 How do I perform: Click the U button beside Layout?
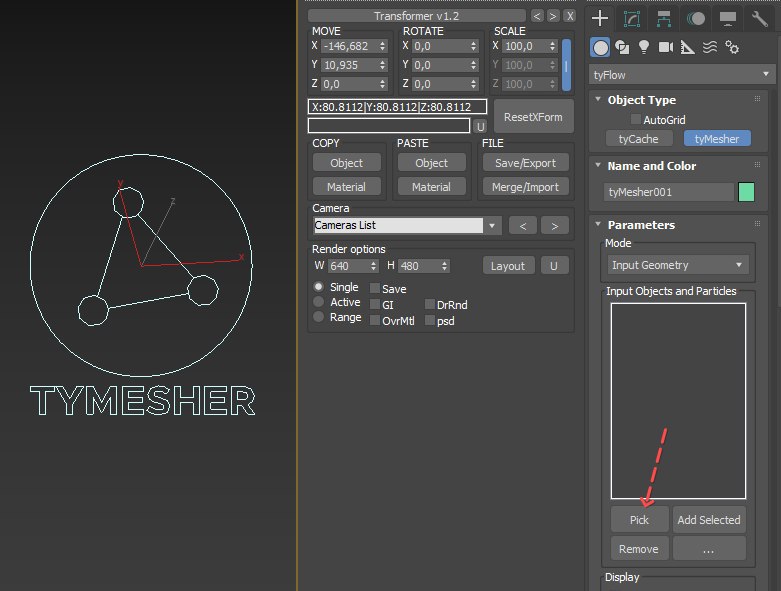pyautogui.click(x=554, y=266)
